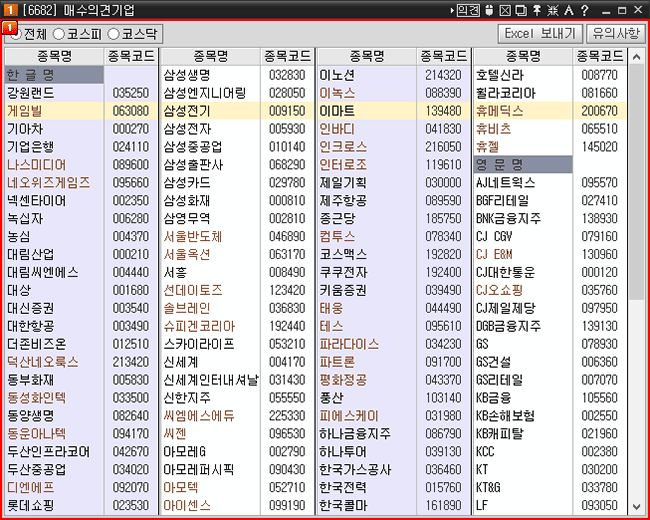Select the highlighted 삼성전기 row
This screenshot has width=650, height=520.
(x=238, y=111)
